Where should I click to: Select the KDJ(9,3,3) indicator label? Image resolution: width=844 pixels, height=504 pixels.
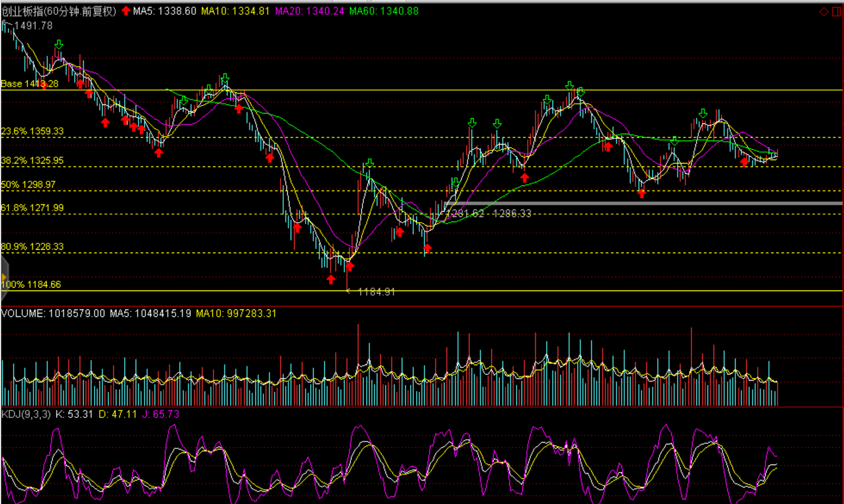[x=26, y=414]
